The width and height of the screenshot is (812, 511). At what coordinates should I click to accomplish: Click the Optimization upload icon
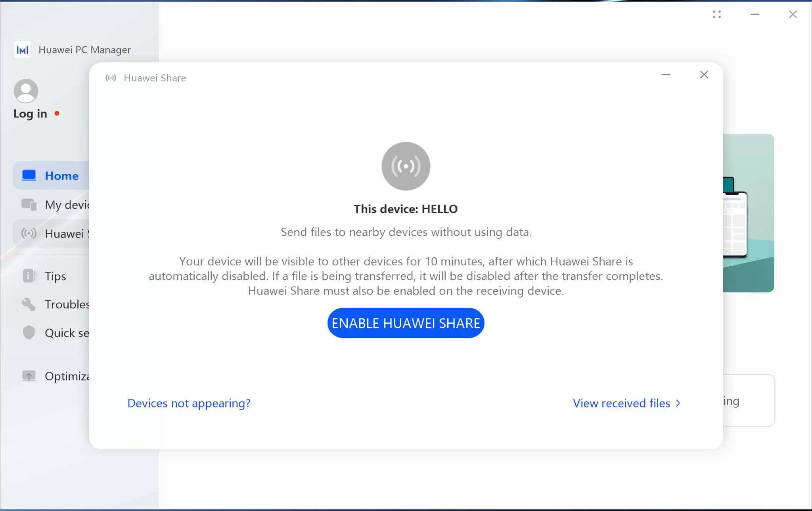coord(29,376)
